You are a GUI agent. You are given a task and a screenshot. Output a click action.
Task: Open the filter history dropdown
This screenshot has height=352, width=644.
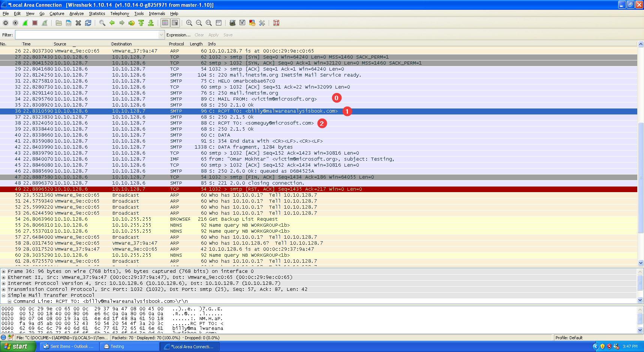162,35
